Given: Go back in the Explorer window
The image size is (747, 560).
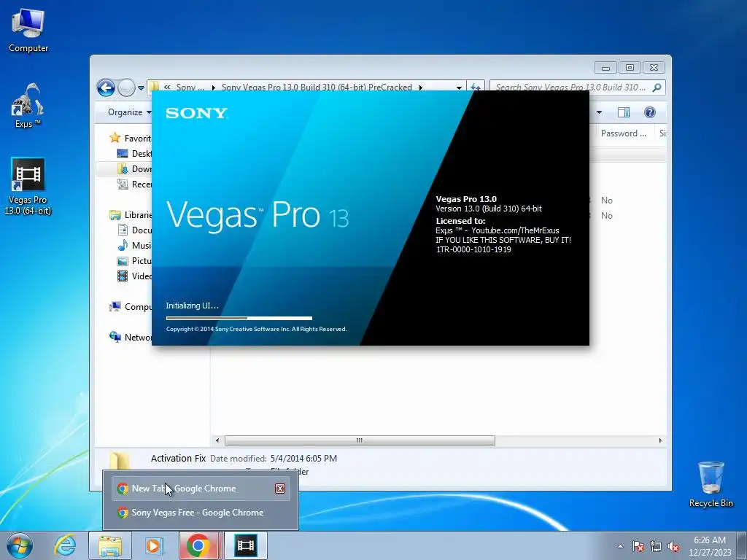Looking at the screenshot, I should pos(106,87).
